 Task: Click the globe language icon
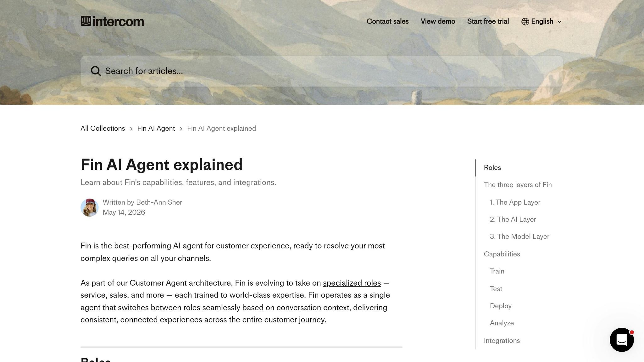(525, 21)
